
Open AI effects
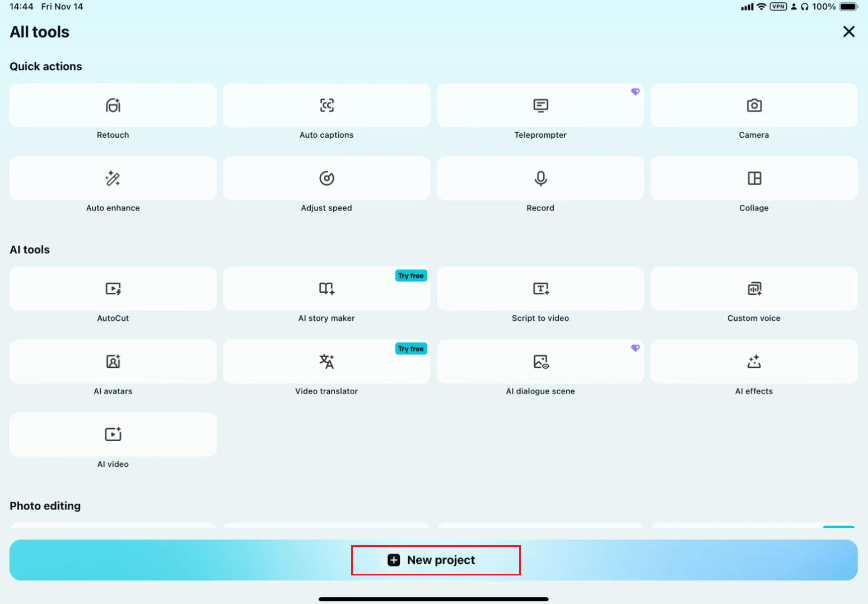coord(754,362)
